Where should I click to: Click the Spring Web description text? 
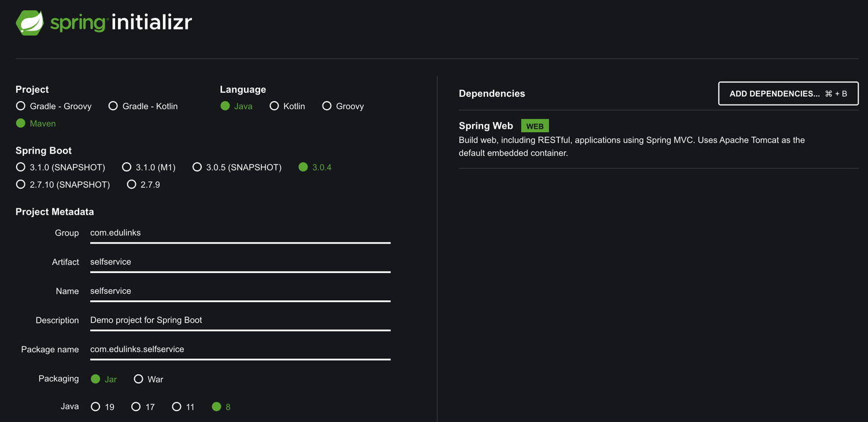coord(632,147)
